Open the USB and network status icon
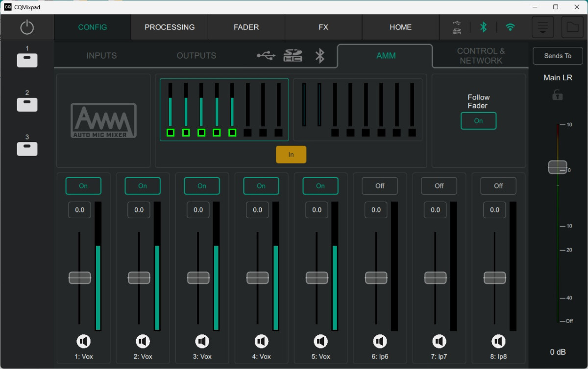The width and height of the screenshot is (588, 369). (457, 27)
